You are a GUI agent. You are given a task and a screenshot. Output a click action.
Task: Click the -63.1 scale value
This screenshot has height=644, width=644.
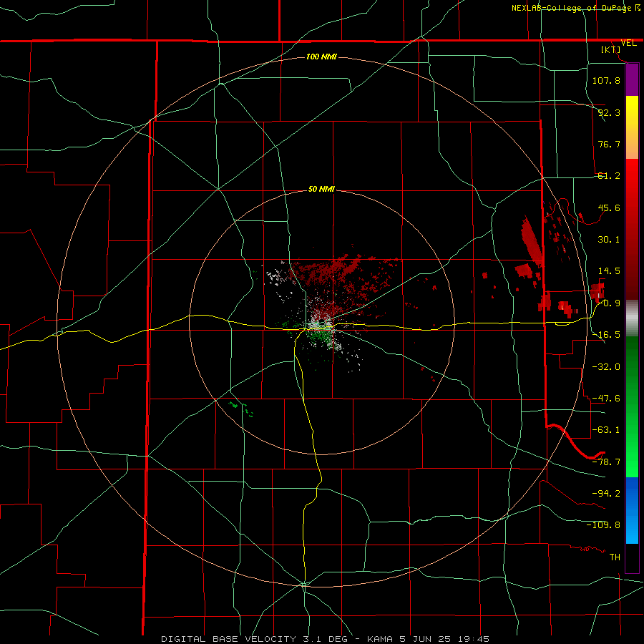pos(606,430)
